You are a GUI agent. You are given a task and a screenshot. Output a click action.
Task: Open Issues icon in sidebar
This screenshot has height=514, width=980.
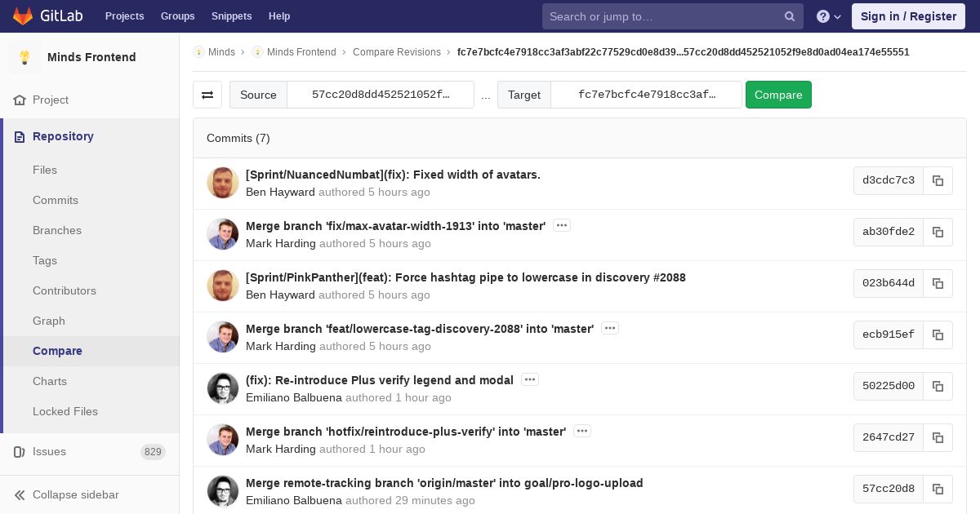pos(20,451)
